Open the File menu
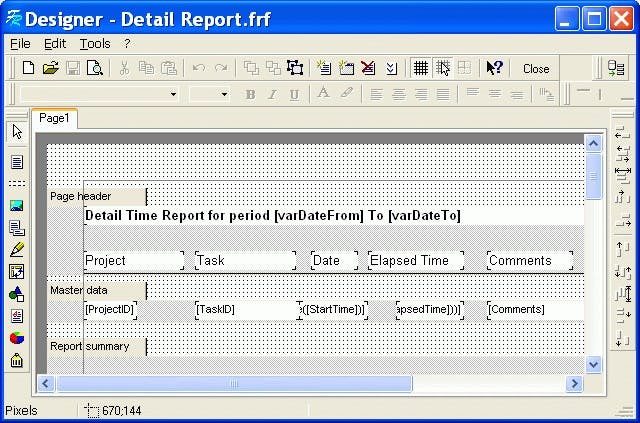Image resolution: width=640 pixels, height=423 pixels. click(20, 43)
